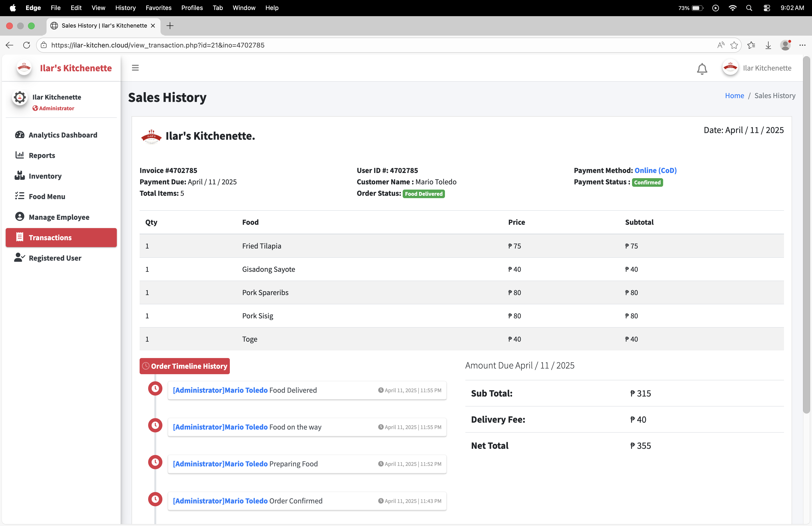
Task: Click the Reports sidebar item
Action: 42,155
